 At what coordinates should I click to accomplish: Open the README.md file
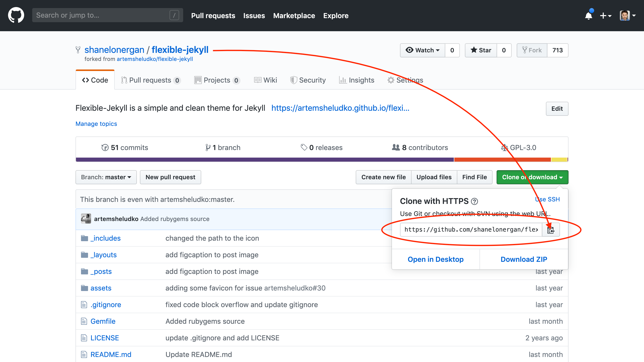[x=111, y=354]
